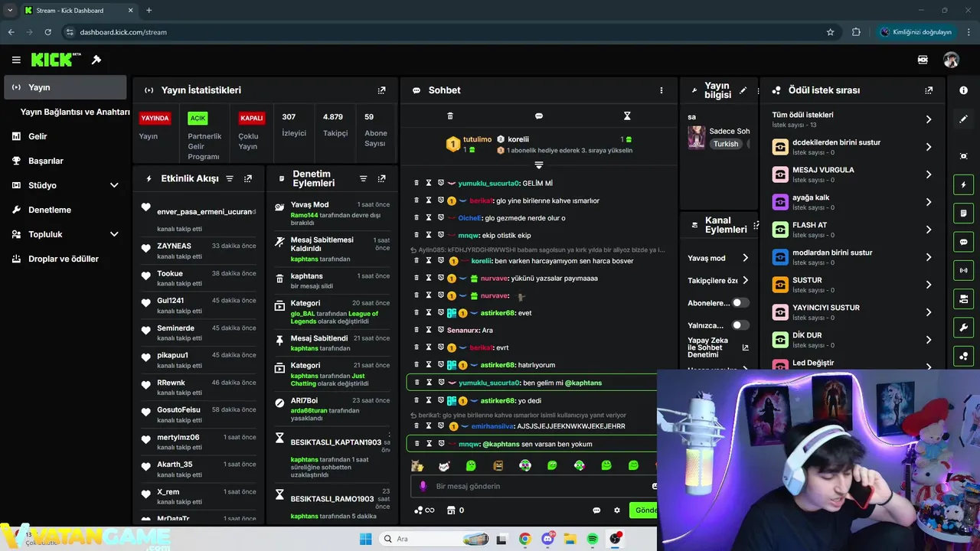
Task: Click the trash icon under Sohbet header
Action: [x=450, y=116]
